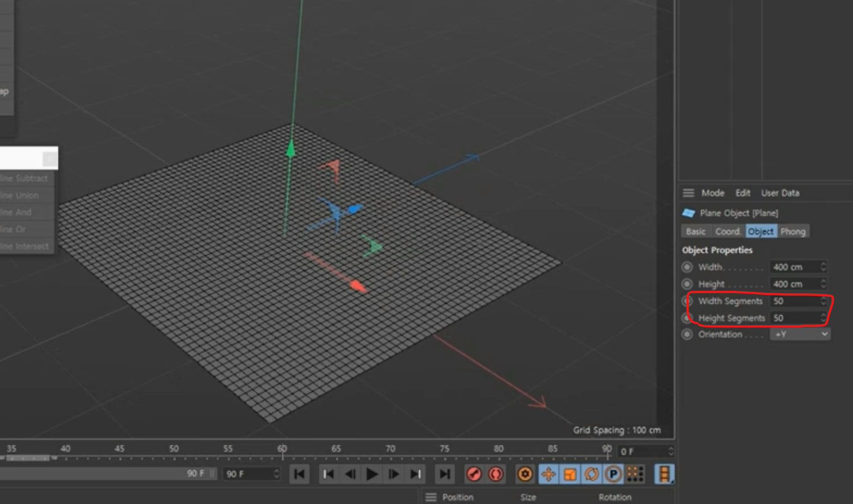Play the animation forwards
Viewport: 853px width, 504px height.
pos(372,474)
